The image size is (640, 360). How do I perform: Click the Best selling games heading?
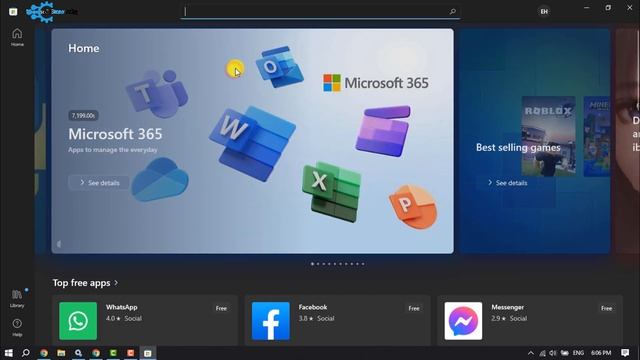(x=518, y=147)
